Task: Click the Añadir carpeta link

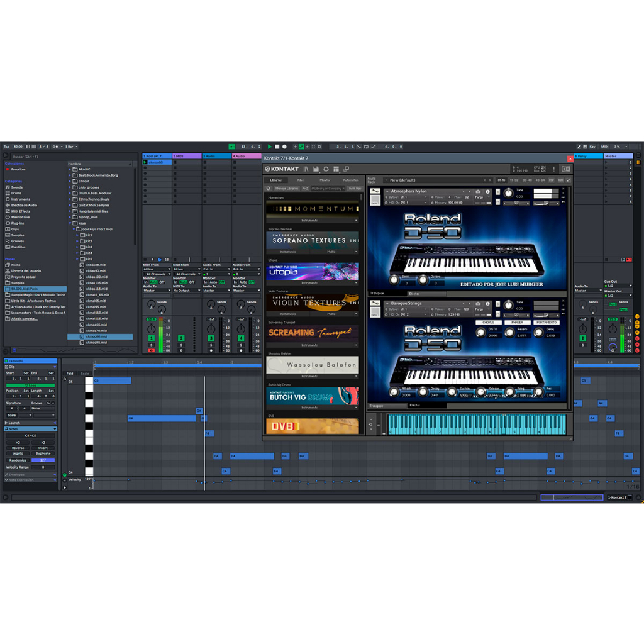Action: [25, 319]
